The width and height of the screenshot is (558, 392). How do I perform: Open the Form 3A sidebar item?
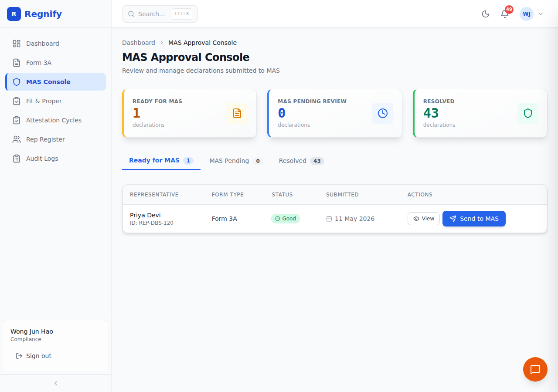pyautogui.click(x=55, y=63)
